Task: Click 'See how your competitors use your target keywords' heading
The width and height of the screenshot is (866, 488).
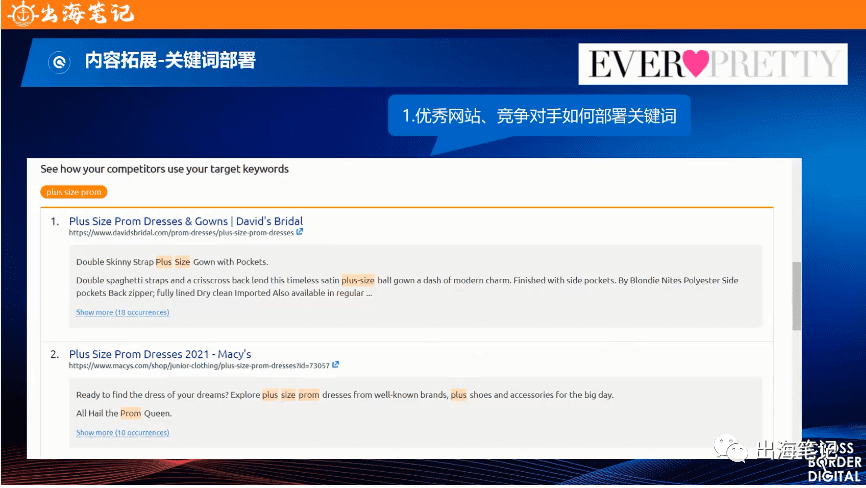Action: coord(165,169)
